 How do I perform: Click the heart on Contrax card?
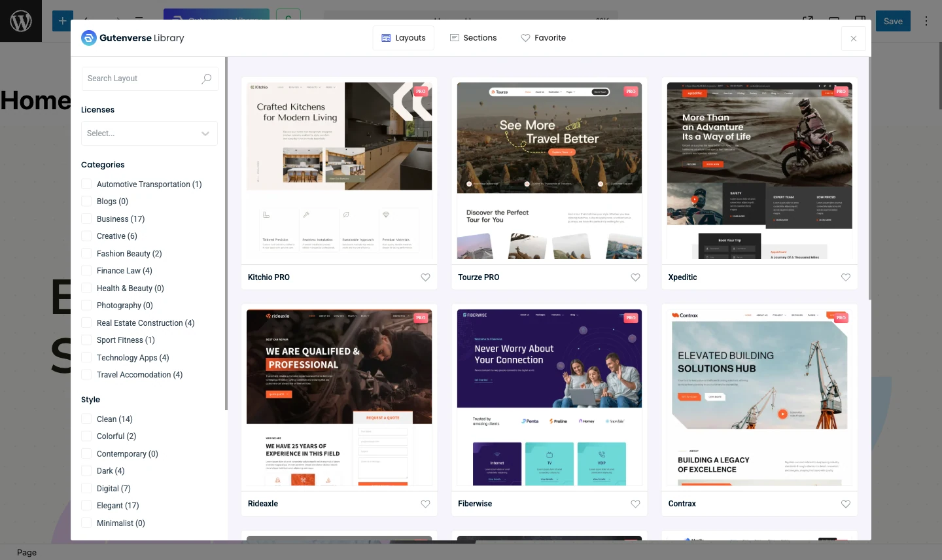pyautogui.click(x=845, y=504)
